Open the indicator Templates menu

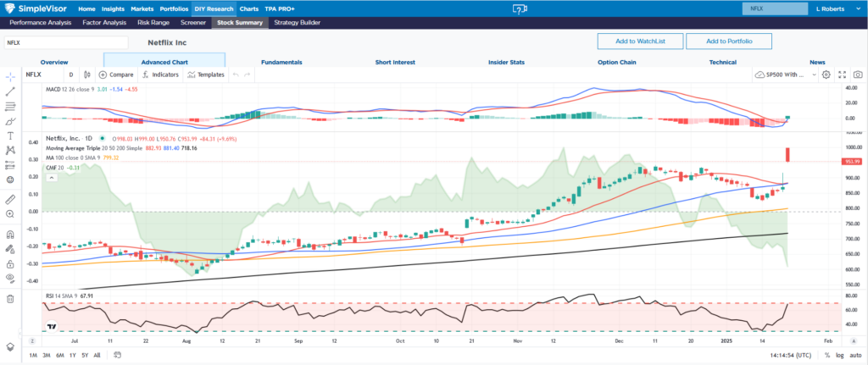205,75
